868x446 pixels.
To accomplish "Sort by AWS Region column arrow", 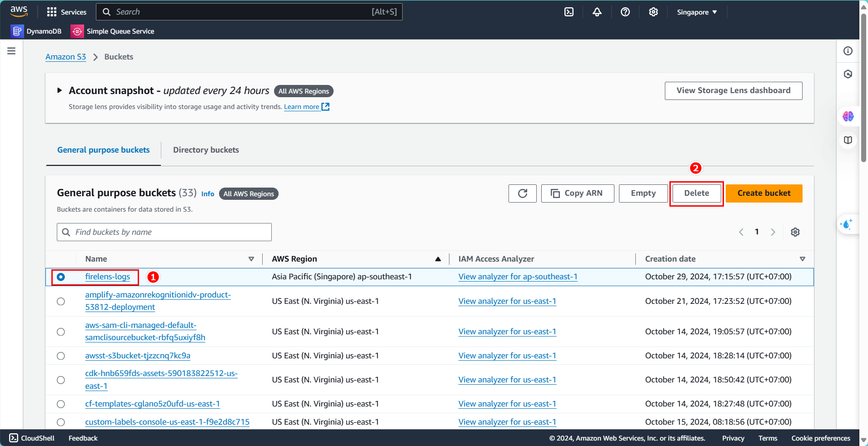I will [438, 259].
